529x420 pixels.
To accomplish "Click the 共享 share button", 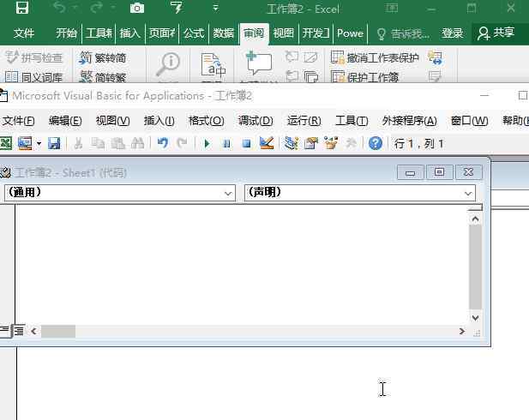I will click(496, 33).
